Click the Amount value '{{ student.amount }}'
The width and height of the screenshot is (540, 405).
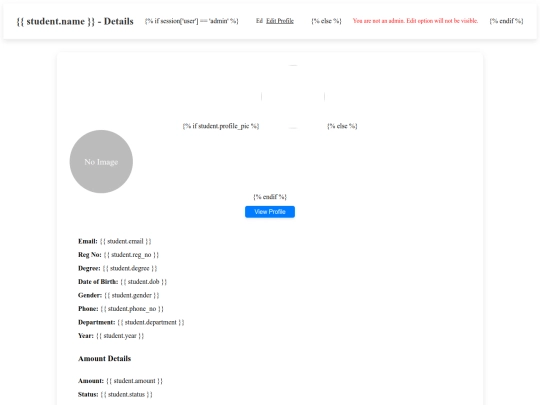pos(135,381)
